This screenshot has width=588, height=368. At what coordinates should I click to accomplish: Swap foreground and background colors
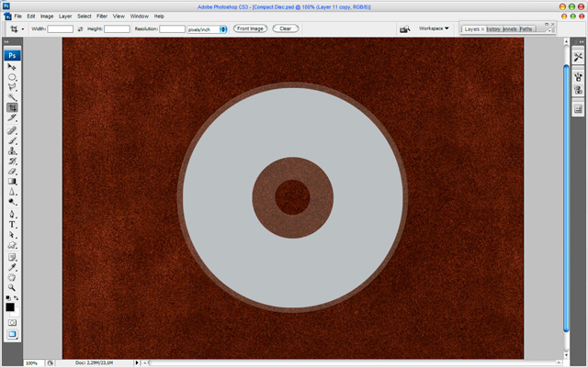(17, 298)
